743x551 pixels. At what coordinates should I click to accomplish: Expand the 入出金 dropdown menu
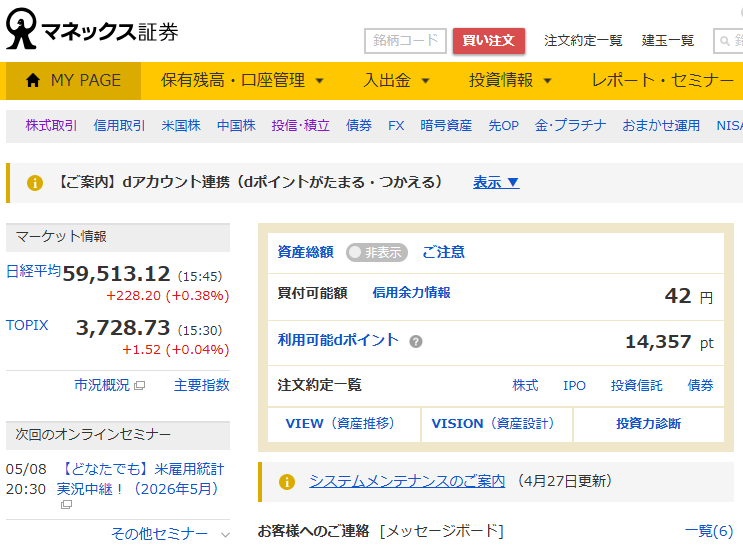pyautogui.click(x=396, y=81)
